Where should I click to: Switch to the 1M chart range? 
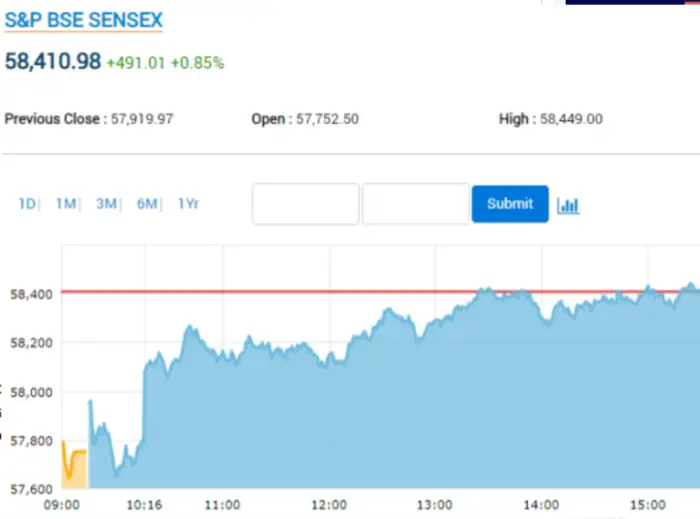(x=66, y=204)
